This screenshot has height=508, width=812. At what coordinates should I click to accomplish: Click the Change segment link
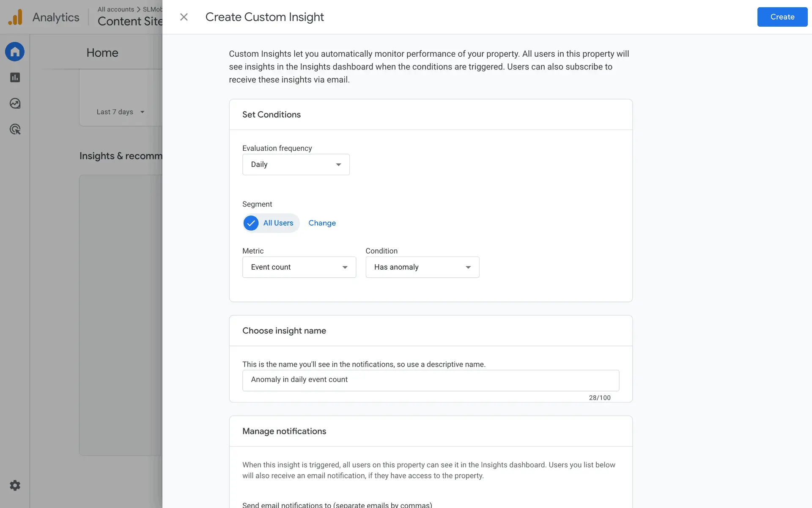[322, 223]
